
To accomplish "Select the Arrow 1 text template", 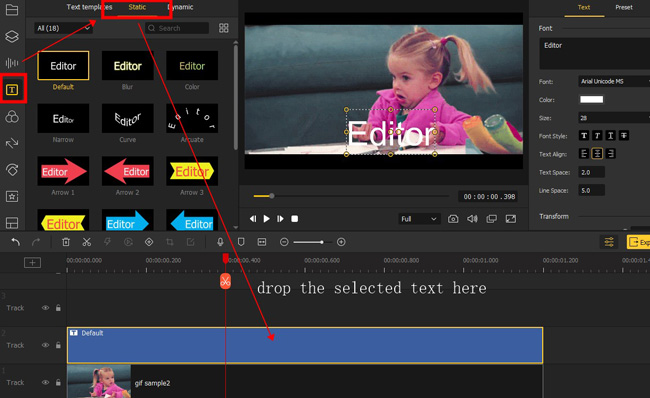I will [x=63, y=171].
